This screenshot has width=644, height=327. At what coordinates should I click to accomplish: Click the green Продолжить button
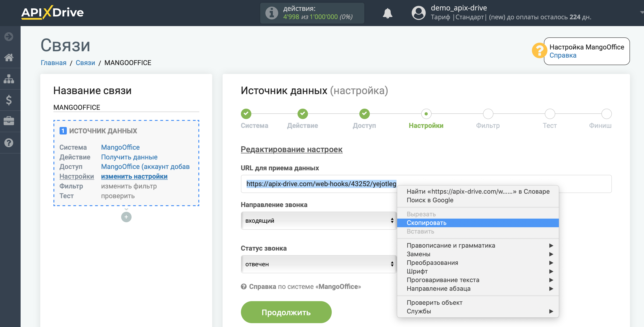click(286, 312)
